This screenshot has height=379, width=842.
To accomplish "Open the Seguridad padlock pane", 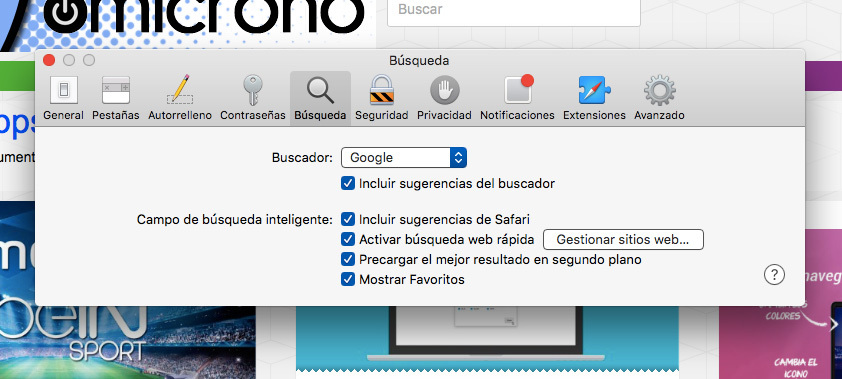I will click(382, 98).
